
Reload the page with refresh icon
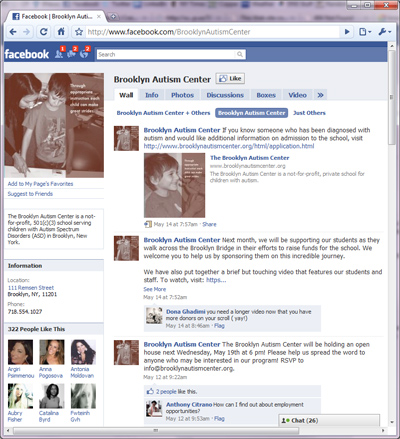point(43,32)
